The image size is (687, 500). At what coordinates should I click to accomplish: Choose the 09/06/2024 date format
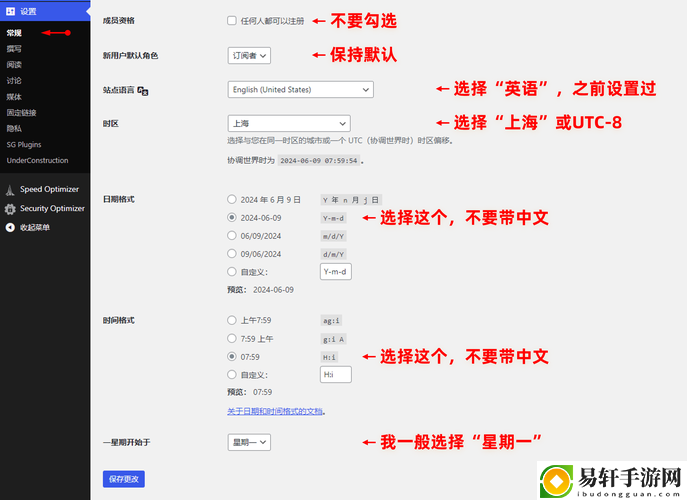[232, 253]
